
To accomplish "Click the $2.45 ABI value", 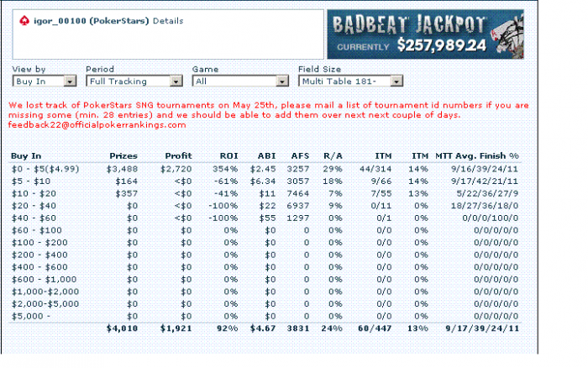I will pos(263,169).
